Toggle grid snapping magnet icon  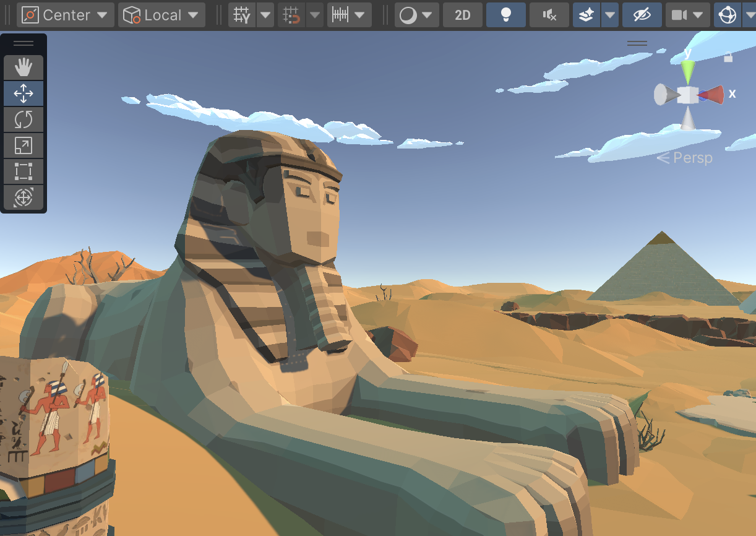(x=291, y=15)
